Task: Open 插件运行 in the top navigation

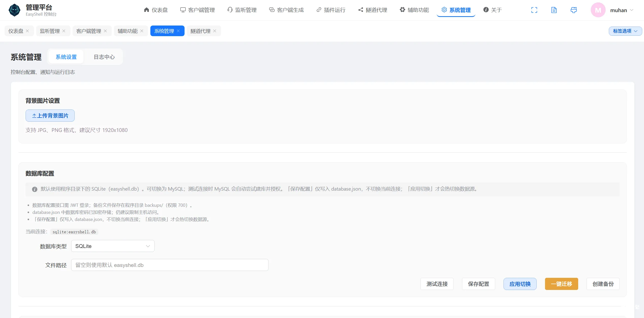Action: tap(331, 10)
